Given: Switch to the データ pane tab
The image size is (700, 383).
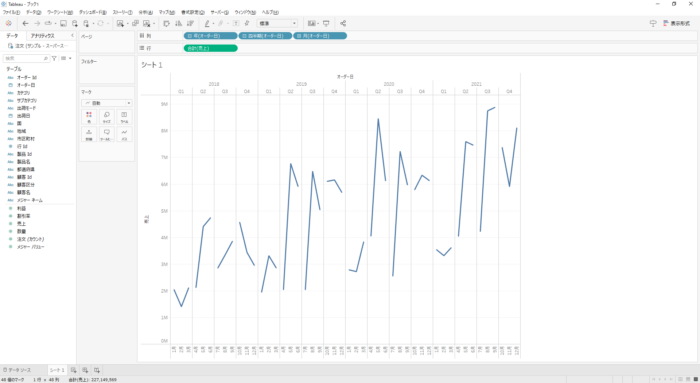Looking at the screenshot, I should 12,36.
